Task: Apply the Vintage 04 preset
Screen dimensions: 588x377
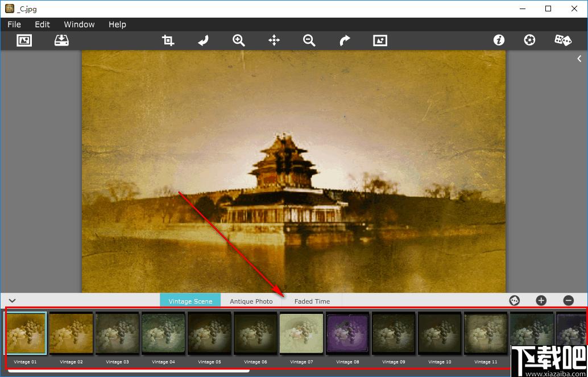Action: 164,333
